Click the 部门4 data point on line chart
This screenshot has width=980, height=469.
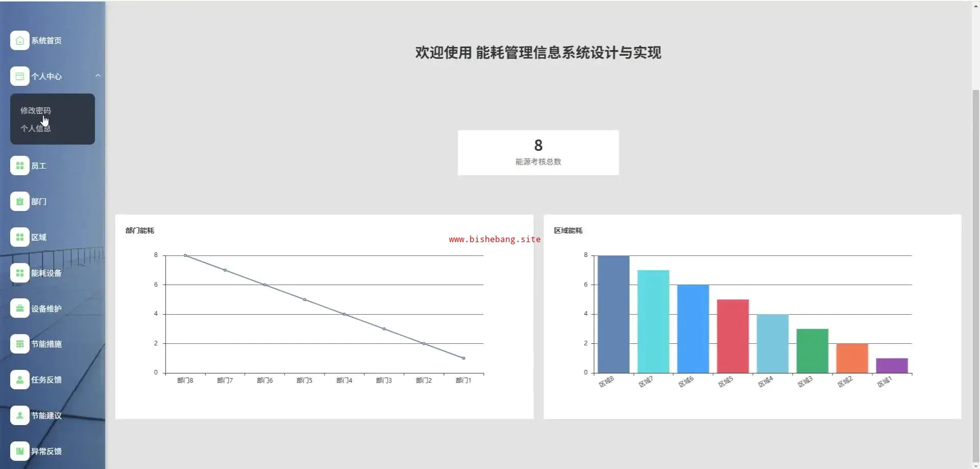345,314
